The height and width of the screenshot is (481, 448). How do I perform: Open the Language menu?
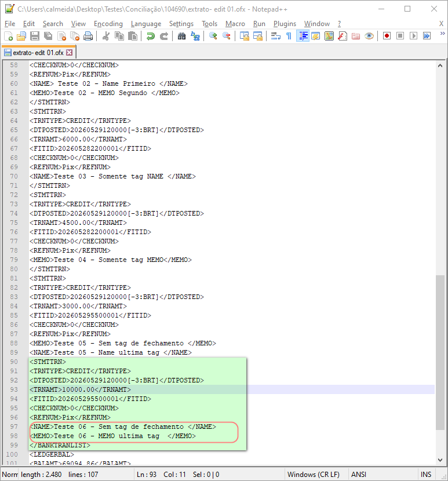pos(145,24)
